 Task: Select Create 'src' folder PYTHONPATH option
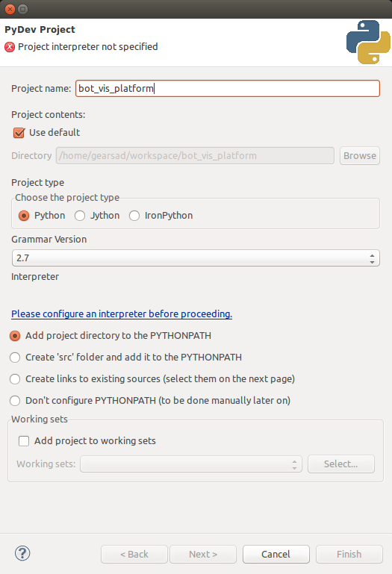coord(15,358)
